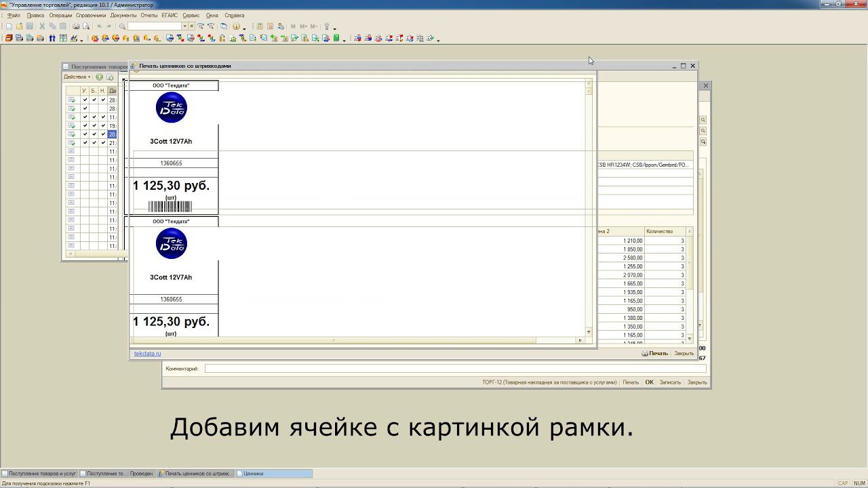Toggle the Н. checkmark in the highlighted 20. row
Image resolution: width=868 pixels, height=488 pixels.
(x=103, y=134)
